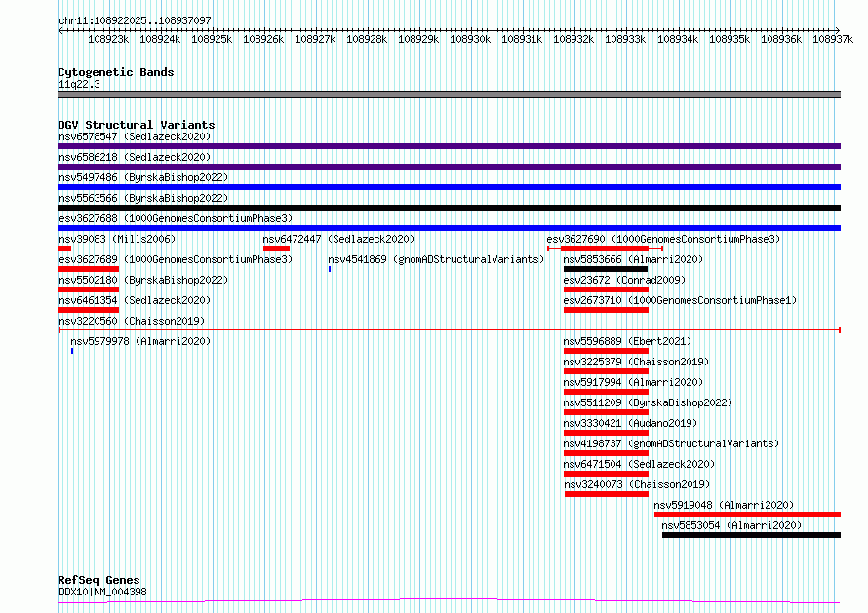Select esv2673710 (1000GenomesConsortiumPhase1) label
This screenshot has width=868, height=613.
680,300
